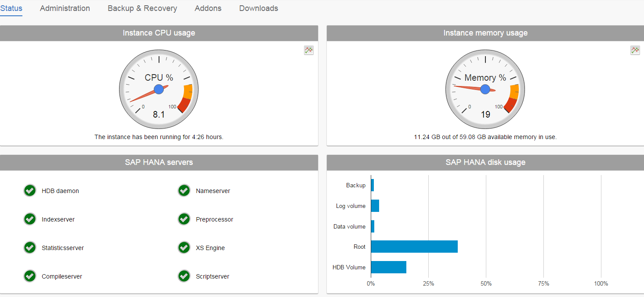Switch to the Administration tab
Image resolution: width=644 pixels, height=297 pixels.
click(x=65, y=8)
